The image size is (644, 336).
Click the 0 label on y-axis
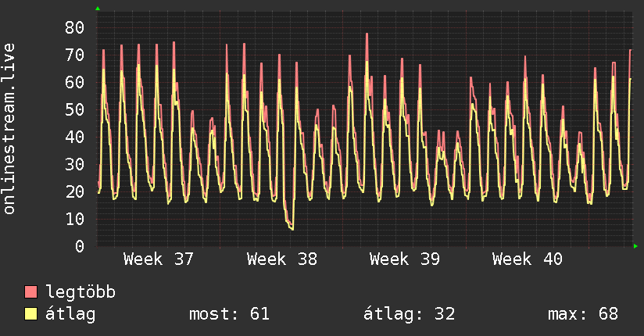[80, 246]
